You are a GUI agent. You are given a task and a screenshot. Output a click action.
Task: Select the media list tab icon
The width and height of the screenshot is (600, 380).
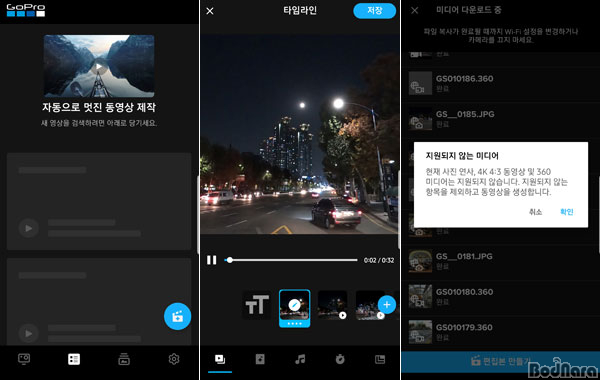click(x=74, y=359)
